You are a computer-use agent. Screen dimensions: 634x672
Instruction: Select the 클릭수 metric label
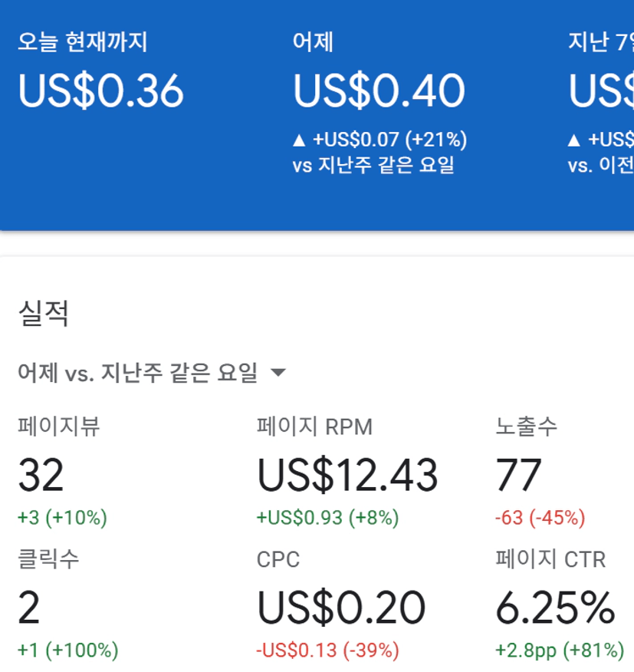48,560
